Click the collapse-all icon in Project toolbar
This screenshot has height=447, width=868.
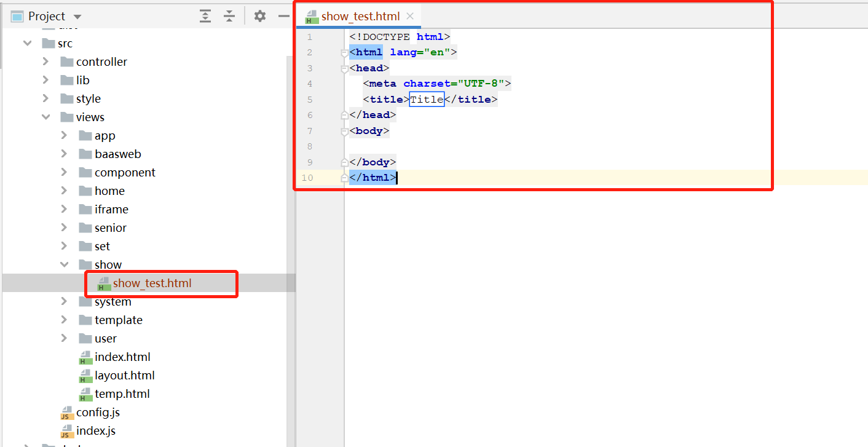pyautogui.click(x=229, y=16)
